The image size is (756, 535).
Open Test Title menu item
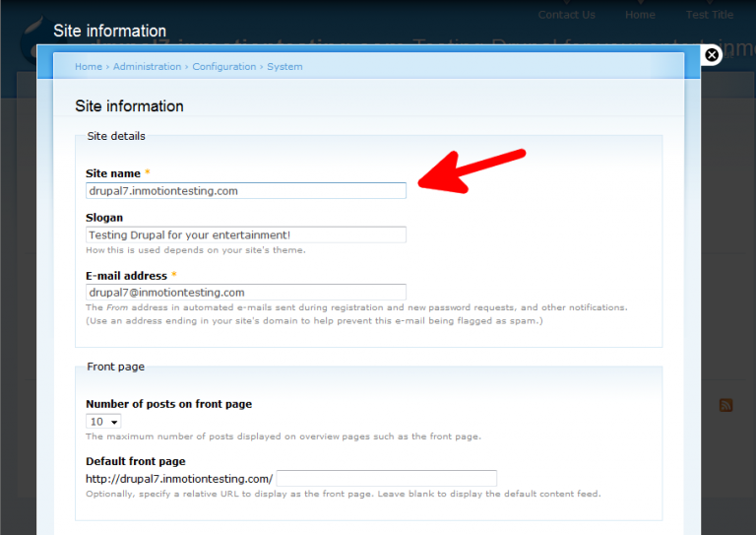pyautogui.click(x=710, y=15)
